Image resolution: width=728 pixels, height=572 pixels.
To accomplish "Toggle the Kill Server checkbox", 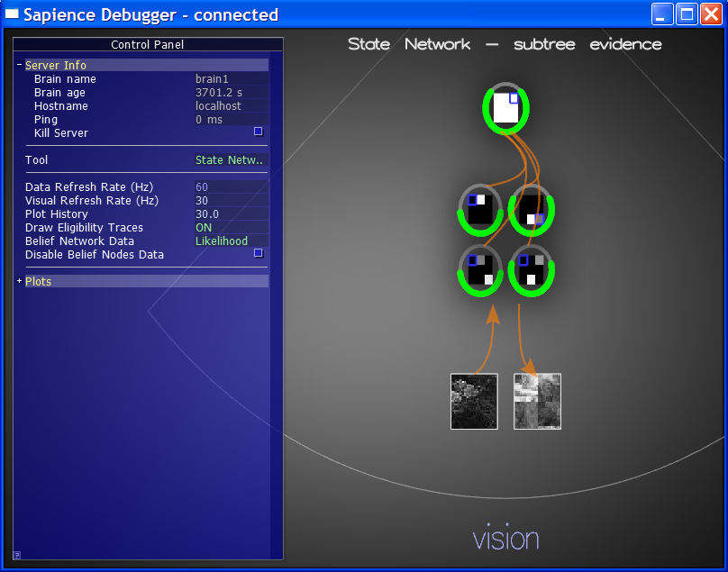I will tap(258, 132).
